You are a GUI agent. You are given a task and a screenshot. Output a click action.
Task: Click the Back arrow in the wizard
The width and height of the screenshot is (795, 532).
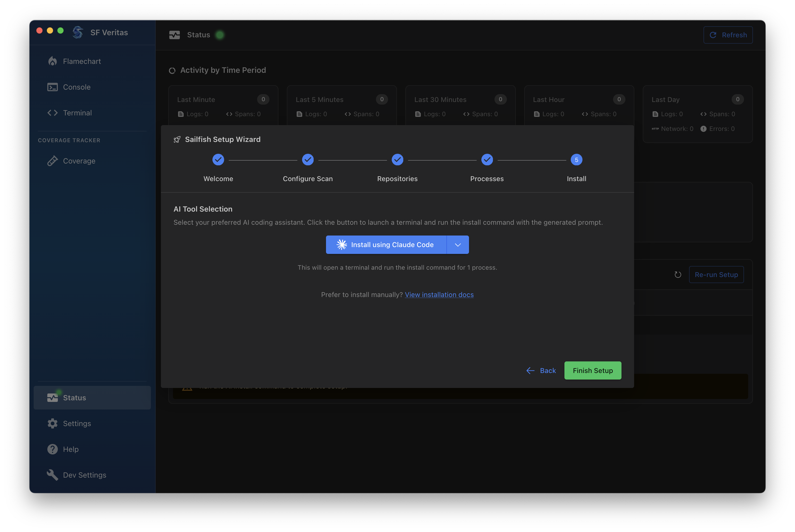pos(530,371)
